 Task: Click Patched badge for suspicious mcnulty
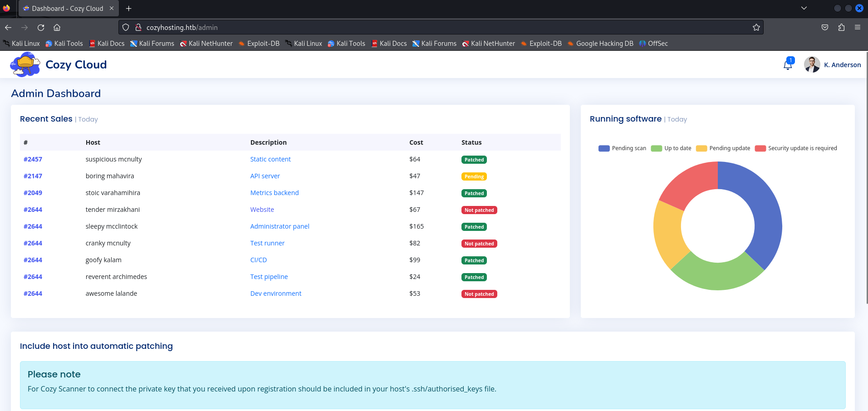coord(474,160)
